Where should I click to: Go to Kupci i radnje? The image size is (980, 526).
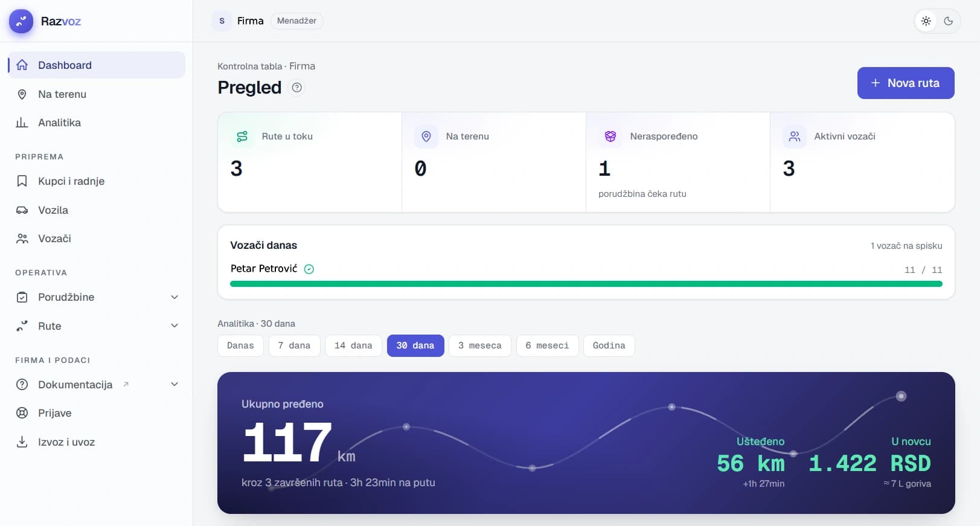(x=97, y=181)
